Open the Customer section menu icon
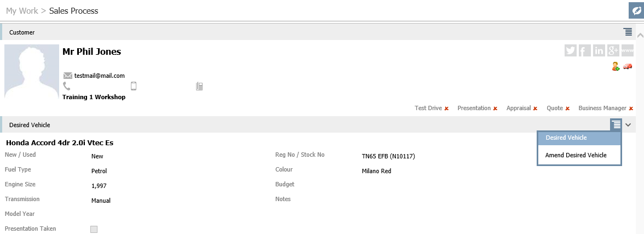This screenshot has height=234, width=644. (x=628, y=32)
